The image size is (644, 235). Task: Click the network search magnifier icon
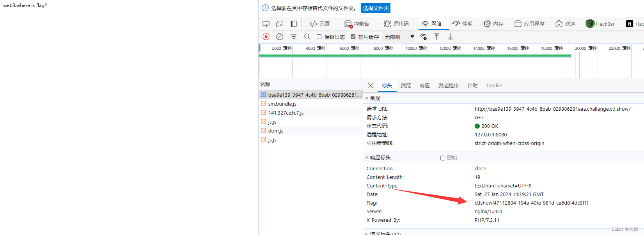[307, 37]
